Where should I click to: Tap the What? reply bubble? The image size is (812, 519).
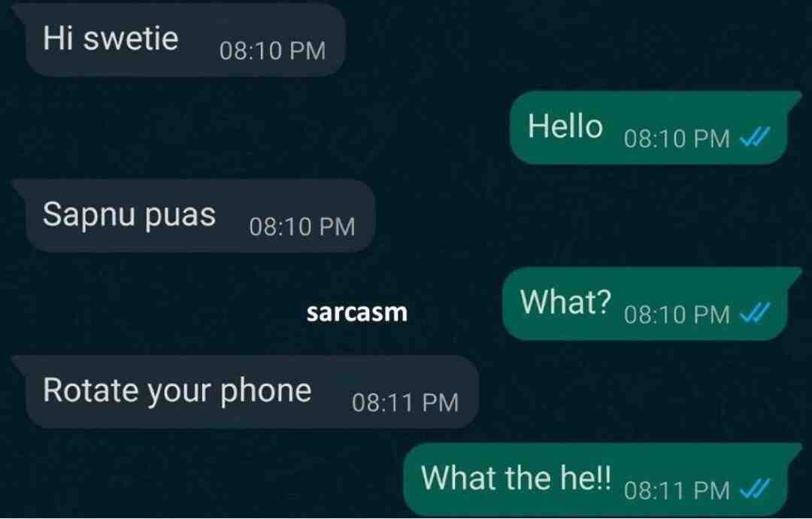click(652, 304)
